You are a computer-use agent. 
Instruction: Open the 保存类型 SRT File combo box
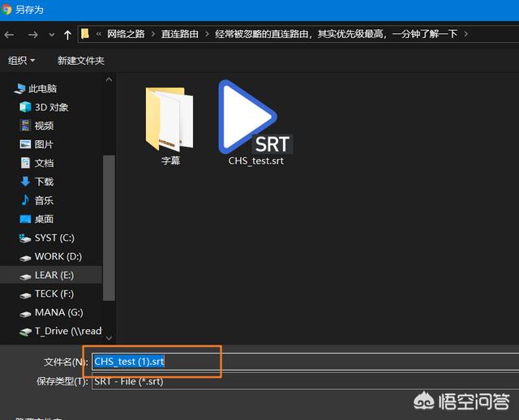click(305, 381)
